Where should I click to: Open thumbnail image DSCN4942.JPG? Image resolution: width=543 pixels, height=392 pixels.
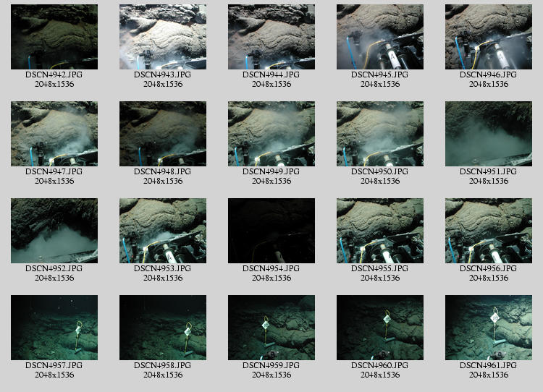[x=54, y=37]
